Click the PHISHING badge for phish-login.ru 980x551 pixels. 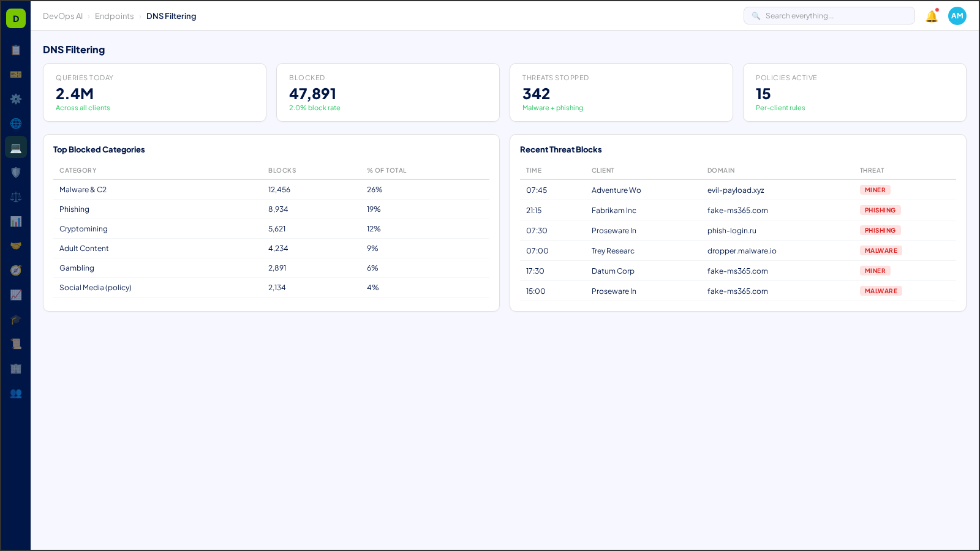pos(880,230)
